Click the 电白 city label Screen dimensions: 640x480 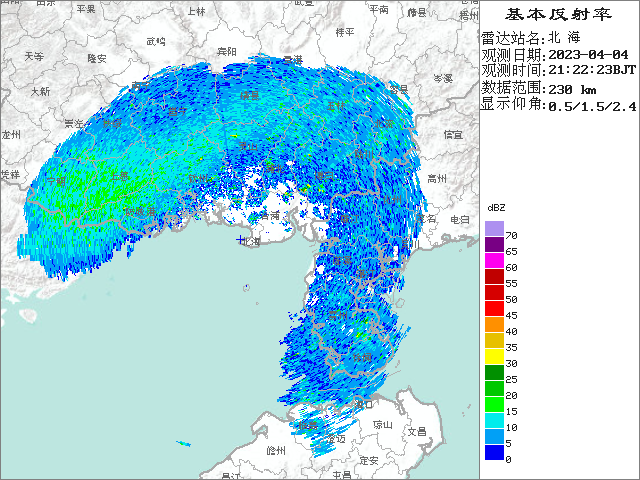pyautogui.click(x=460, y=220)
